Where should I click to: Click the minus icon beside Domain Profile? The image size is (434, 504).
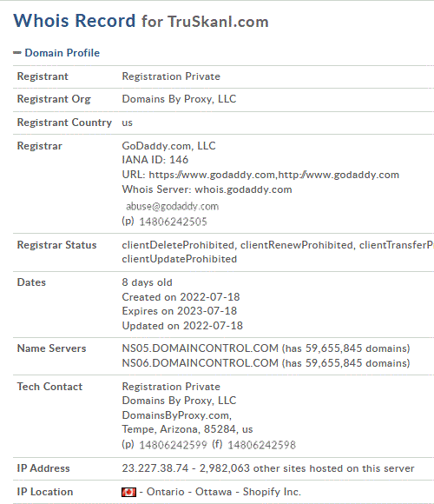17,53
